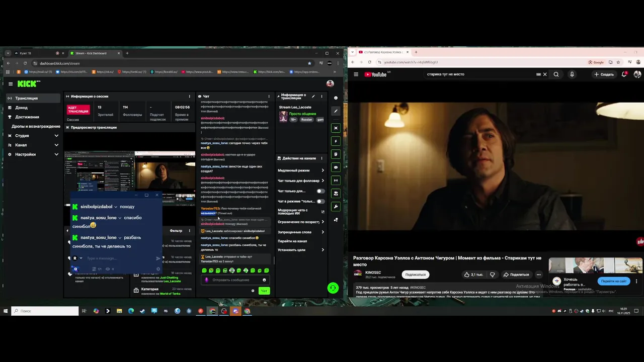Click the ad's Перейти на сайт button
Screen dimensions: 644x362
point(614,281)
